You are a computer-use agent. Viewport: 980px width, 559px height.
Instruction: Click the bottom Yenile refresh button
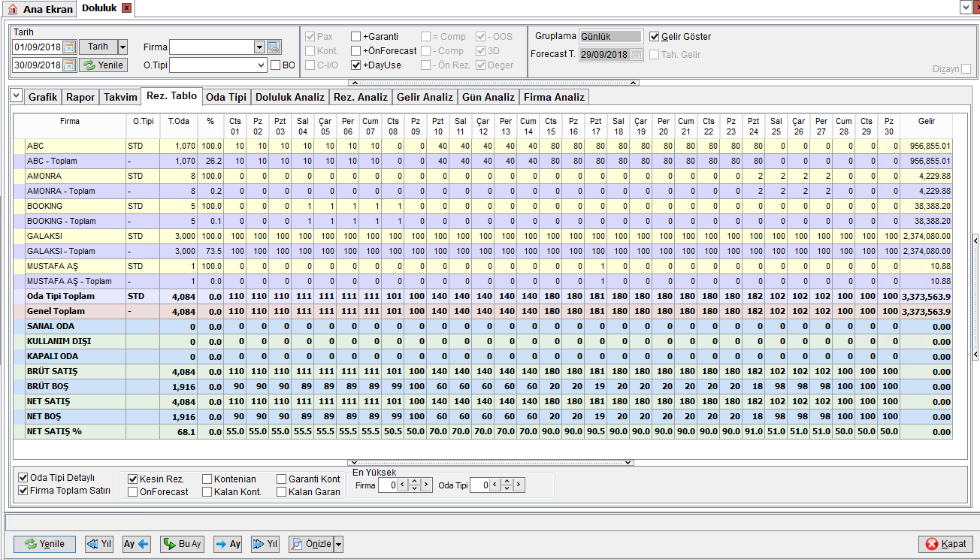[x=44, y=544]
